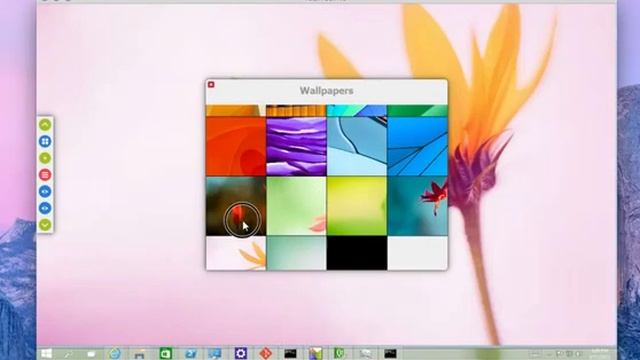Close the Wallpapers window with red button
This screenshot has width=640, height=360.
point(211,84)
